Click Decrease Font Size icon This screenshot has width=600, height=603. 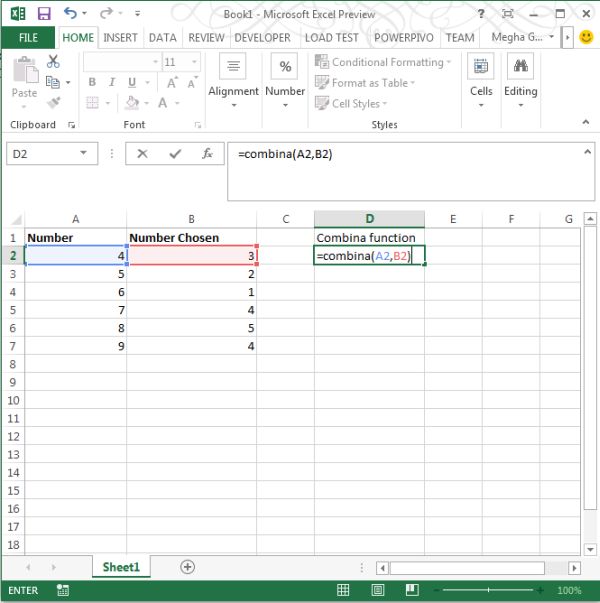(x=192, y=82)
